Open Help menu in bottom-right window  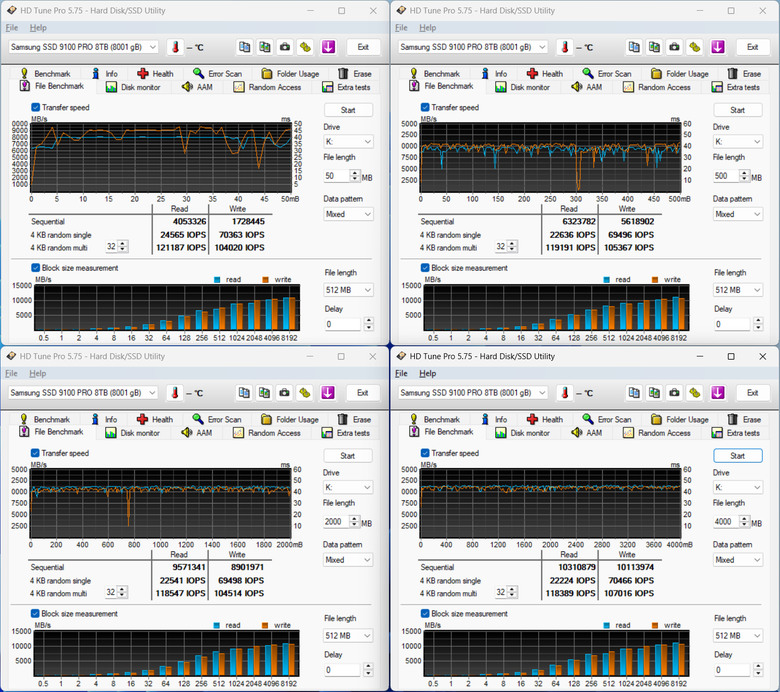[427, 374]
